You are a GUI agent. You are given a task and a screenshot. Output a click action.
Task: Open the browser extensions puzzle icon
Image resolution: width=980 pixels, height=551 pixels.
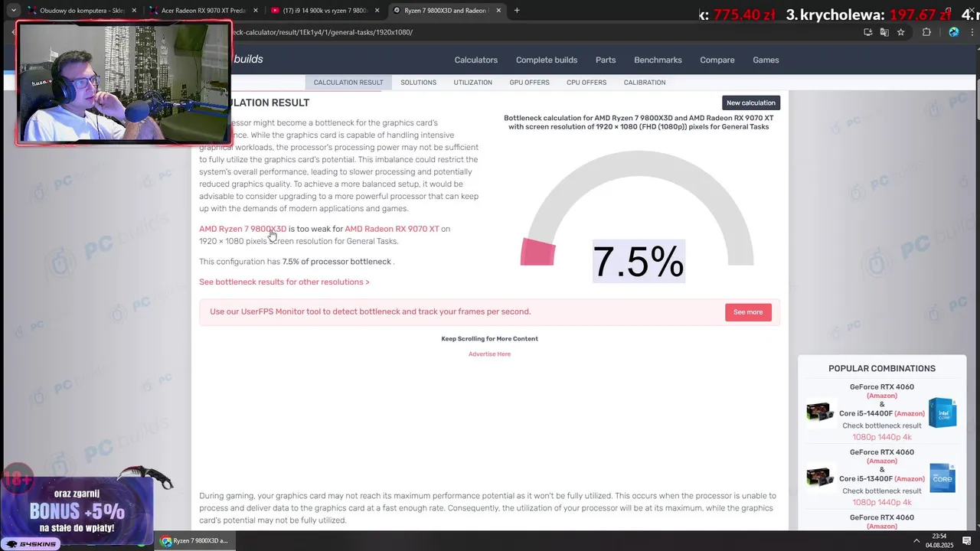point(926,32)
